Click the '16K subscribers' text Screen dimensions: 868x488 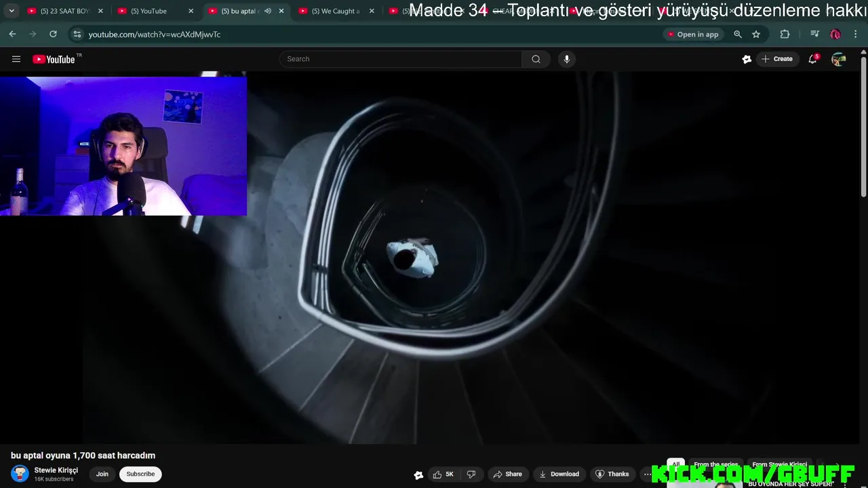[x=54, y=479]
